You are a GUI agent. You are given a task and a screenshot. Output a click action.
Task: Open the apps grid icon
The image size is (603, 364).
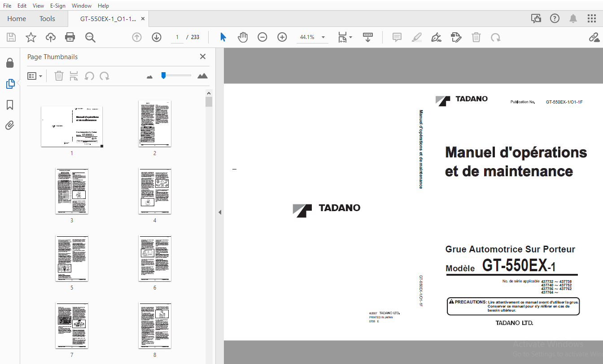click(592, 18)
